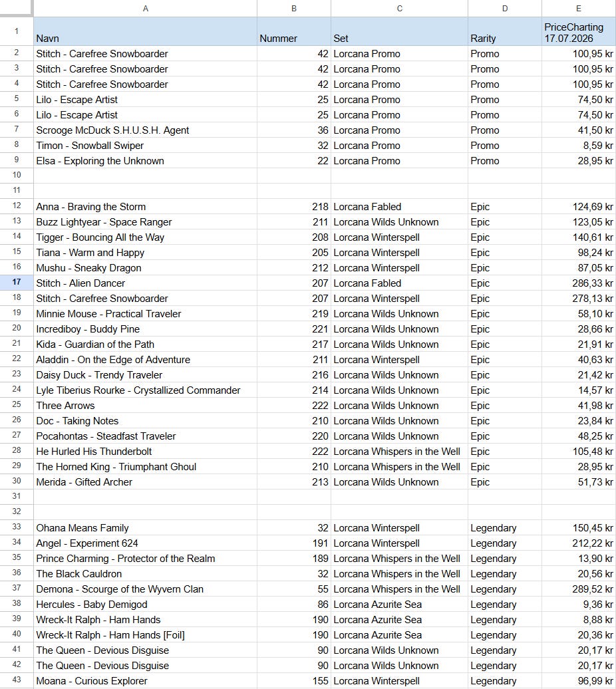Screen dimensions: 616x689
Task: Click price 150,45 kr
Action: click(579, 528)
